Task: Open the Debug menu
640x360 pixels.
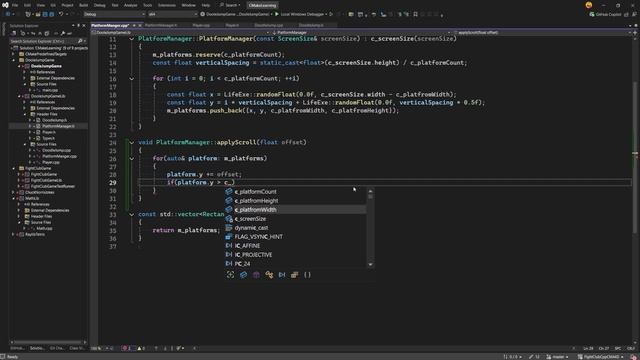Action: 100,5
